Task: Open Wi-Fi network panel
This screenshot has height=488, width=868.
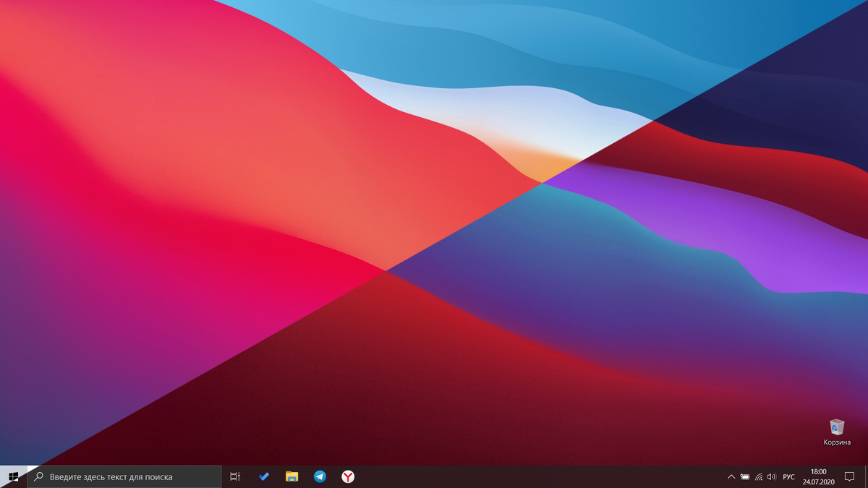Action: pyautogui.click(x=758, y=477)
